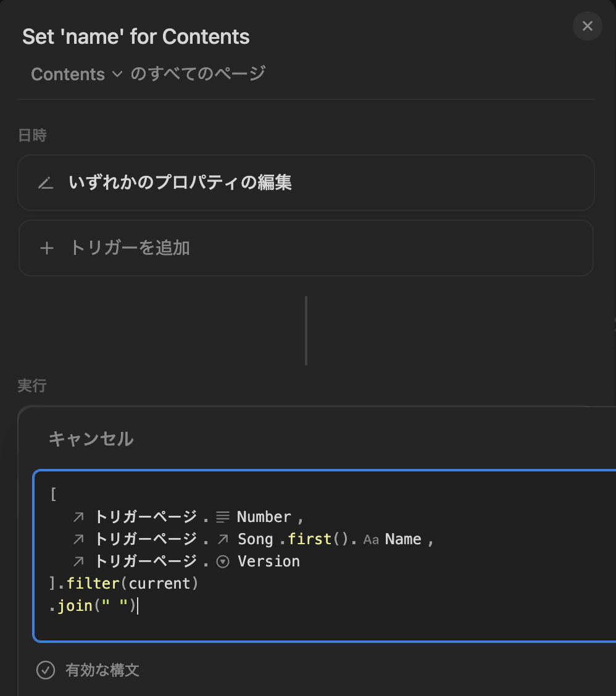
Task: Click キャンセル to cancel formula editing
Action: [91, 439]
